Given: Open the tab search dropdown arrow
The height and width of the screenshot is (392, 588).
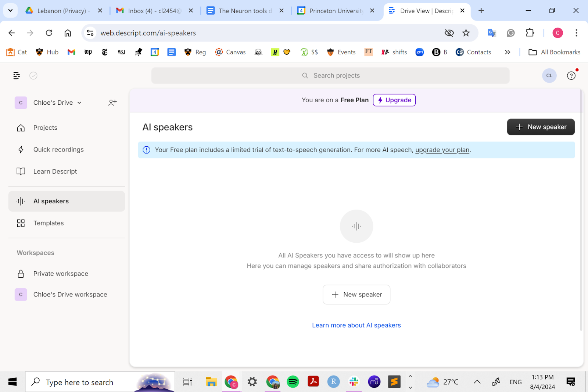Looking at the screenshot, I should [10, 11].
